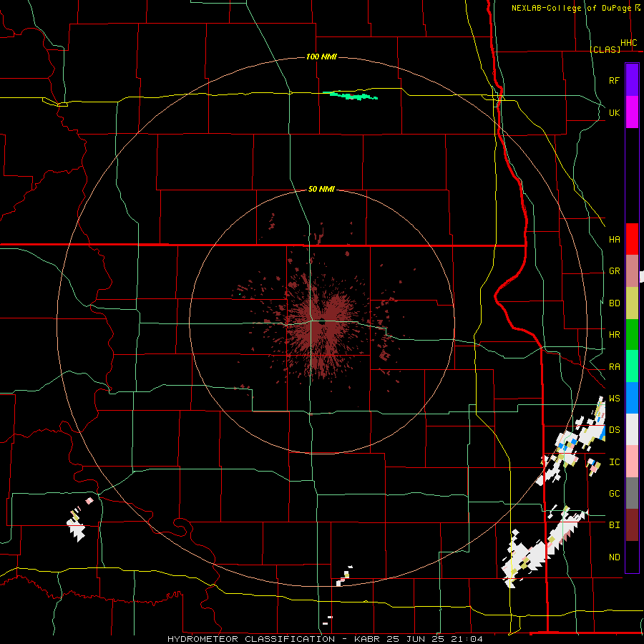644x644 pixels.
Task: Click the HA red legend swatch
Action: tap(632, 239)
